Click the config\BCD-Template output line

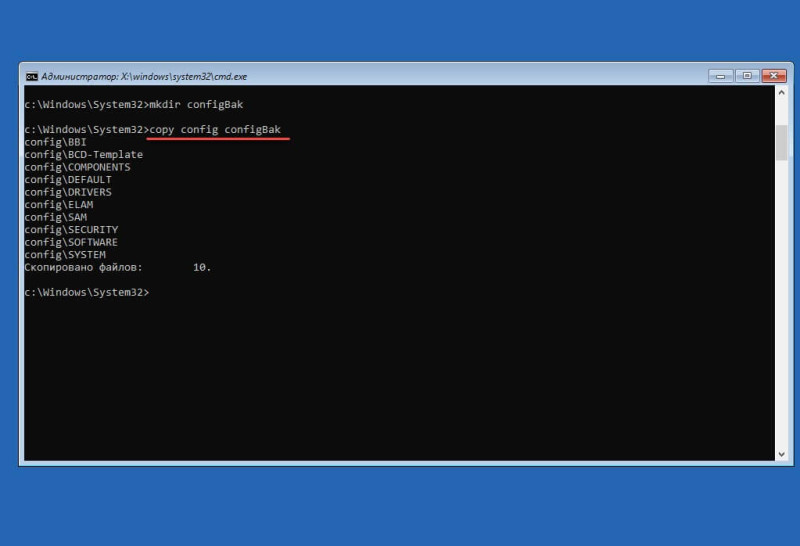click(x=84, y=155)
